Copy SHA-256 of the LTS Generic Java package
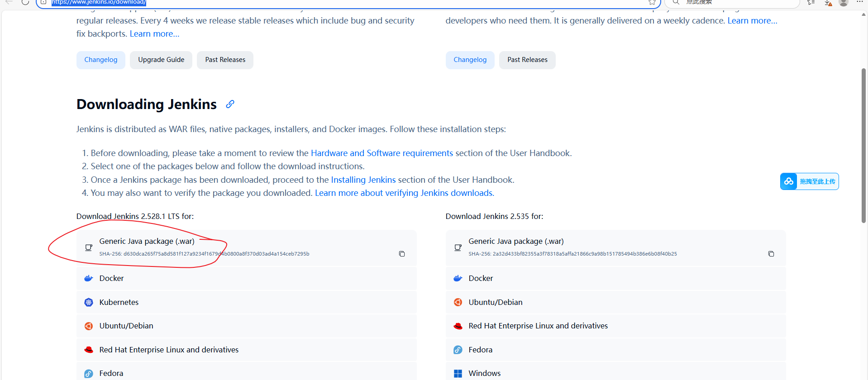The image size is (868, 380). [x=401, y=254]
